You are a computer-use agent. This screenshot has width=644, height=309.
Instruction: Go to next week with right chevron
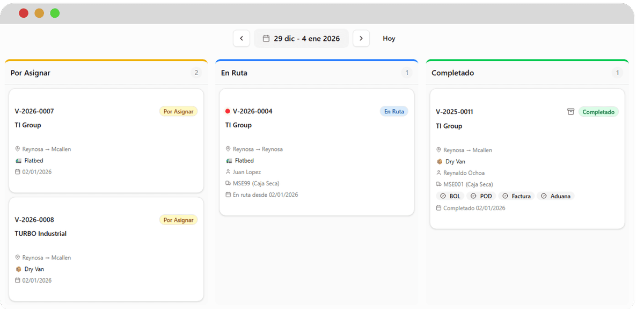[361, 39]
